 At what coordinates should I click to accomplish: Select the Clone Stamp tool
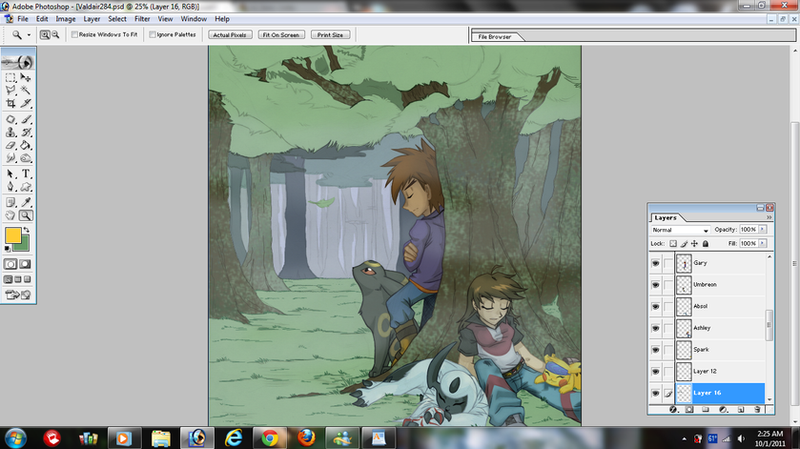11,132
